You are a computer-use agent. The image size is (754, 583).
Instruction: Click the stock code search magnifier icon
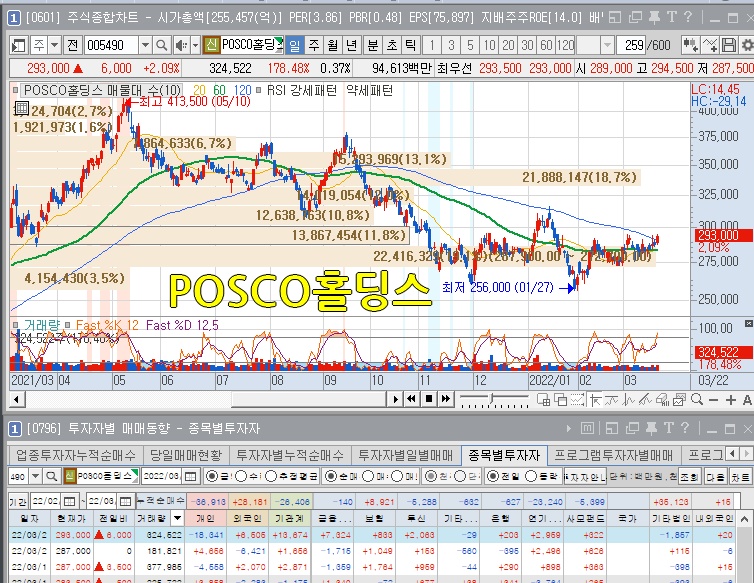click(x=162, y=46)
